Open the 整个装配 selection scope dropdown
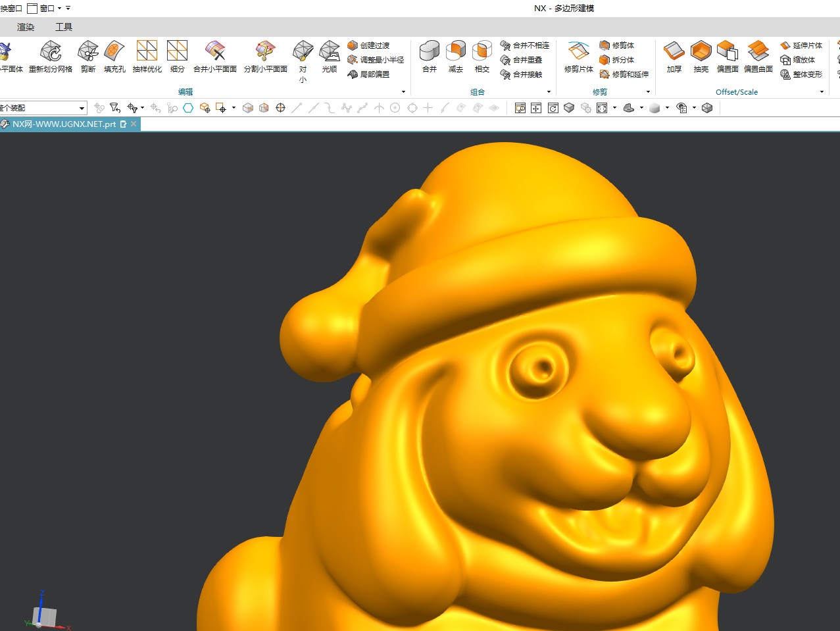840x631 pixels. (x=43, y=108)
